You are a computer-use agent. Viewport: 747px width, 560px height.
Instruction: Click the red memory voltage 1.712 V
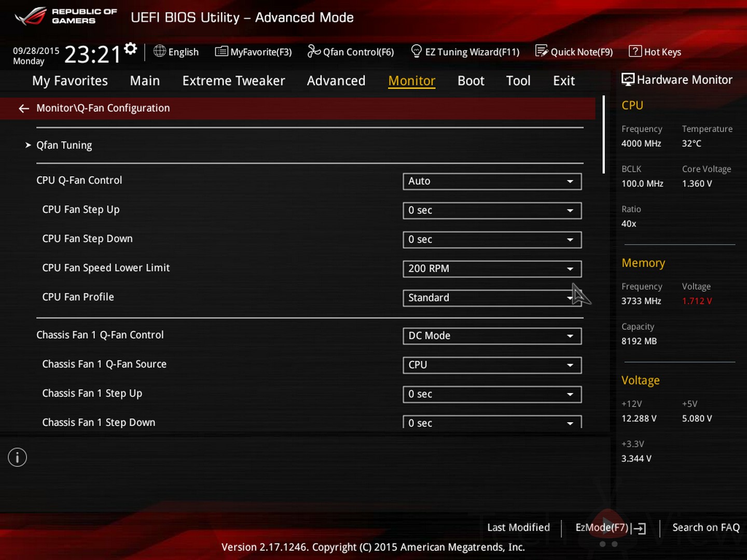[x=697, y=301]
